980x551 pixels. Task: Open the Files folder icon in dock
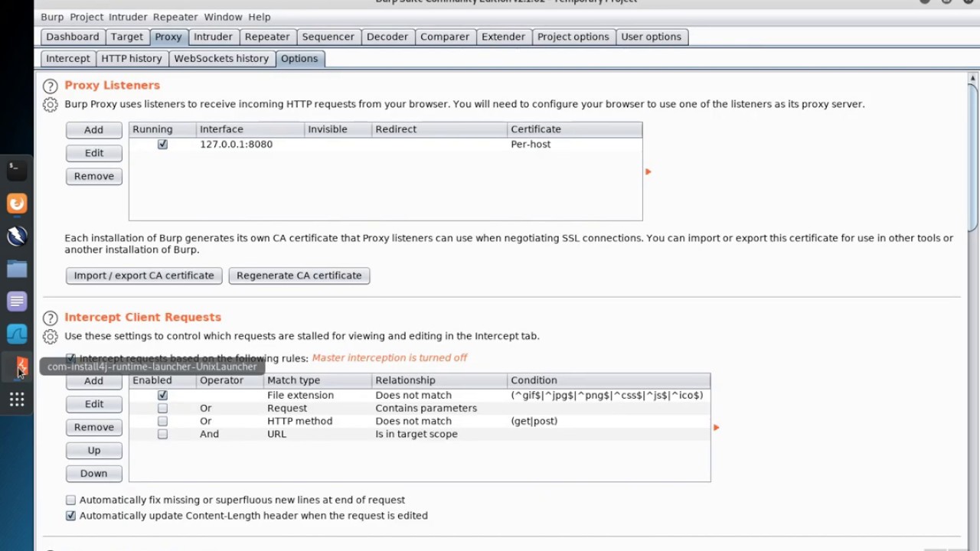[17, 269]
